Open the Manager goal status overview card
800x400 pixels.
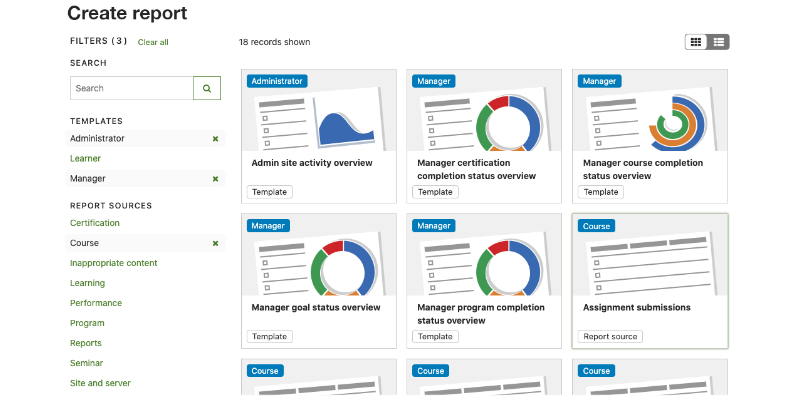point(319,281)
